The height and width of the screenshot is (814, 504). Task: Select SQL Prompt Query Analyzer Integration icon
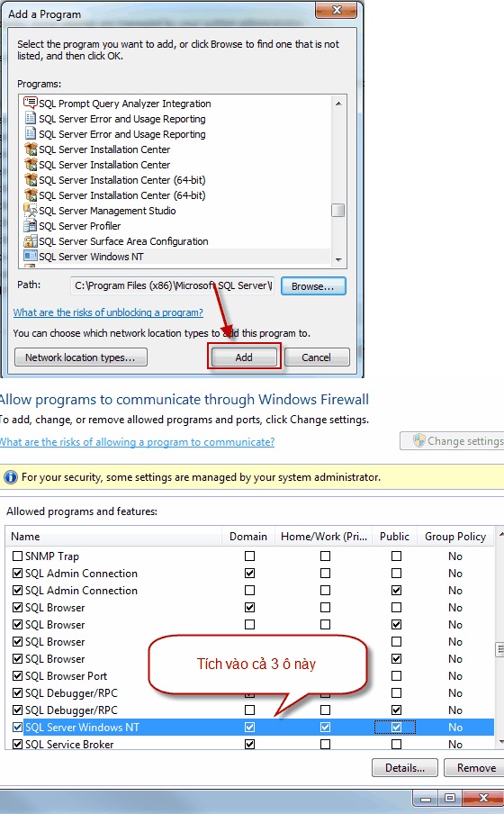pos(31,103)
